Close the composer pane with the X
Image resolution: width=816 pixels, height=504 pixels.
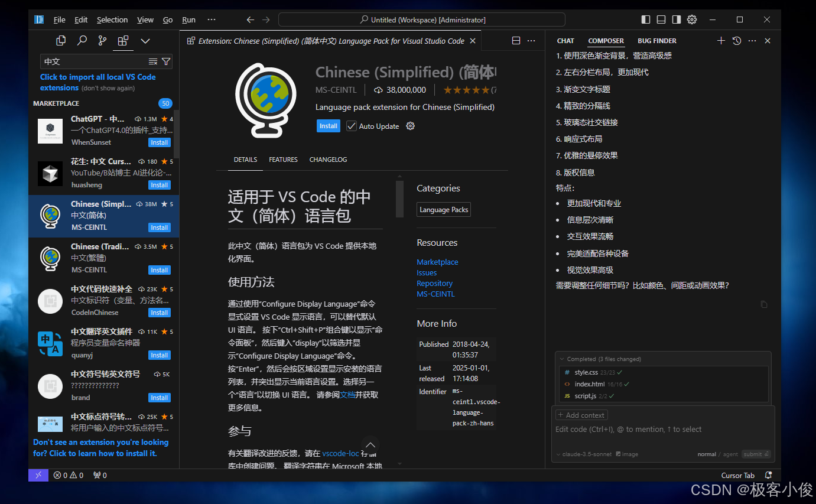click(768, 41)
